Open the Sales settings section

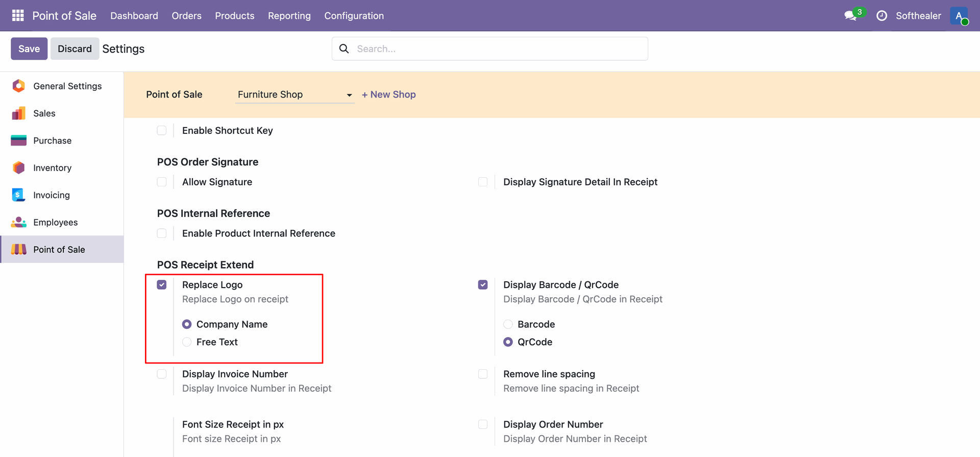pyautogui.click(x=62, y=113)
